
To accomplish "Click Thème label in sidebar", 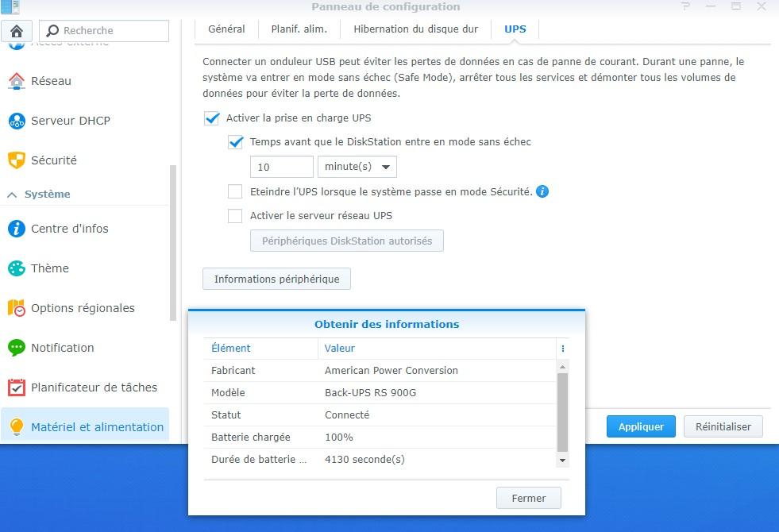I will coord(50,268).
